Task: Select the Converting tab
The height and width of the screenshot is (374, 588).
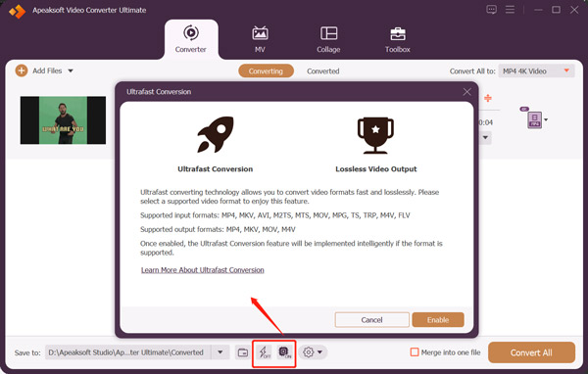Action: tap(266, 70)
